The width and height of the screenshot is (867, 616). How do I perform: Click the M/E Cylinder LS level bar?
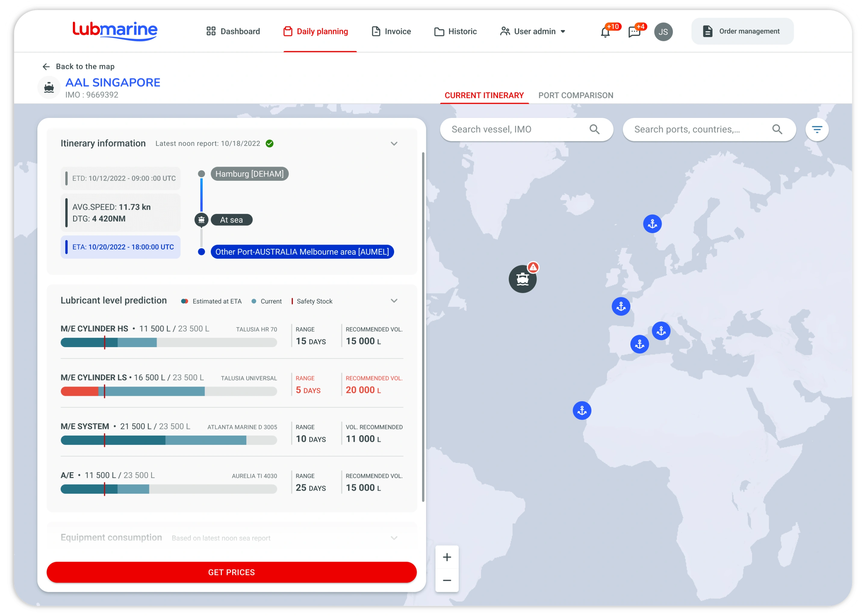coord(169,391)
